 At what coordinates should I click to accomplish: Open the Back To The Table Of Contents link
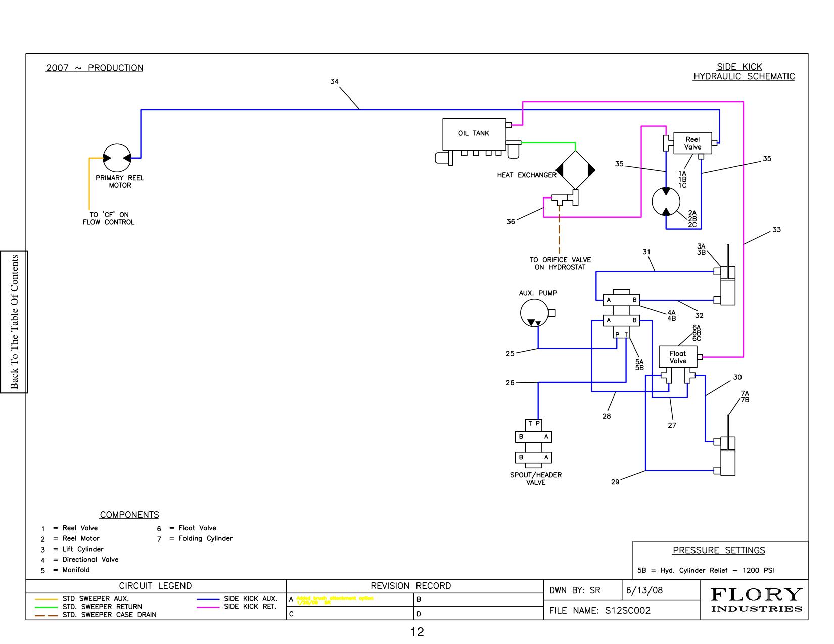14,322
